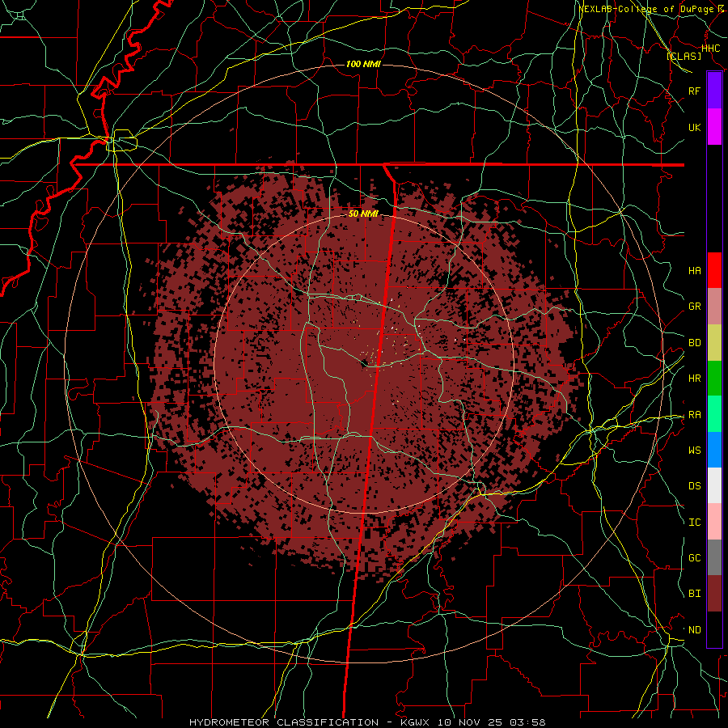Click the GR legend label

[694, 307]
